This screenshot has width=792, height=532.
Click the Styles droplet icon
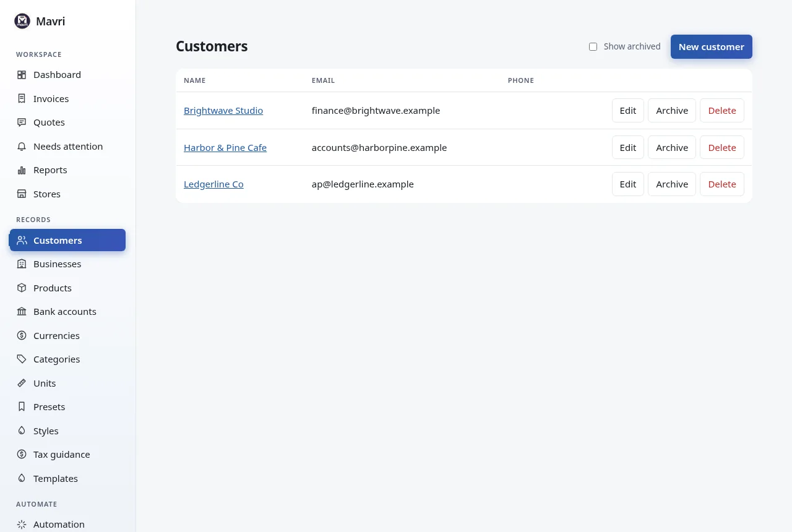[x=22, y=431]
